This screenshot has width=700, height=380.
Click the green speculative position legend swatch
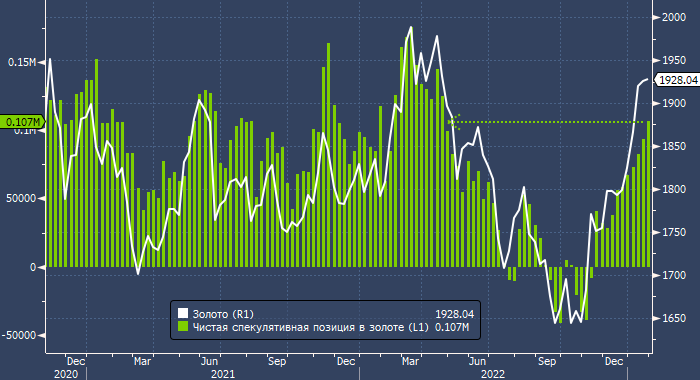point(183,326)
